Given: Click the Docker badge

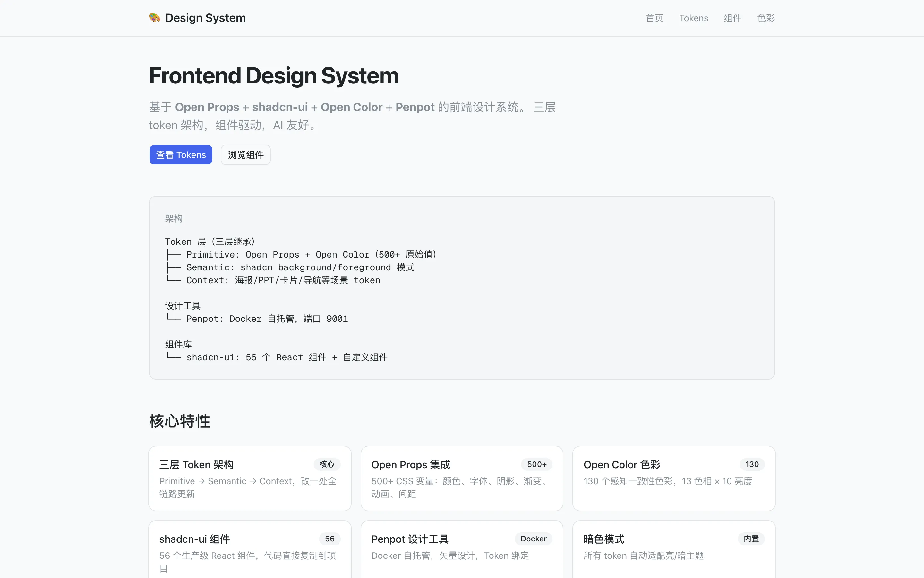Looking at the screenshot, I should [x=534, y=539].
